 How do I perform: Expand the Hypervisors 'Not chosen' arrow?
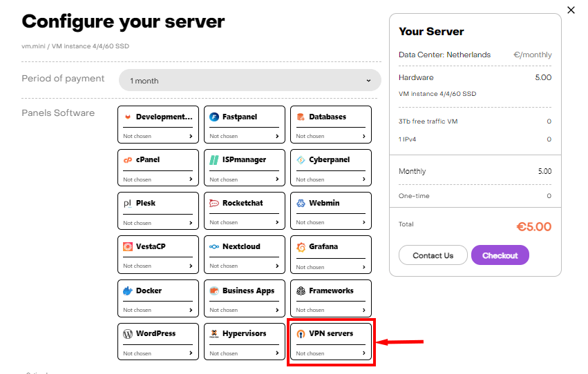tap(277, 353)
